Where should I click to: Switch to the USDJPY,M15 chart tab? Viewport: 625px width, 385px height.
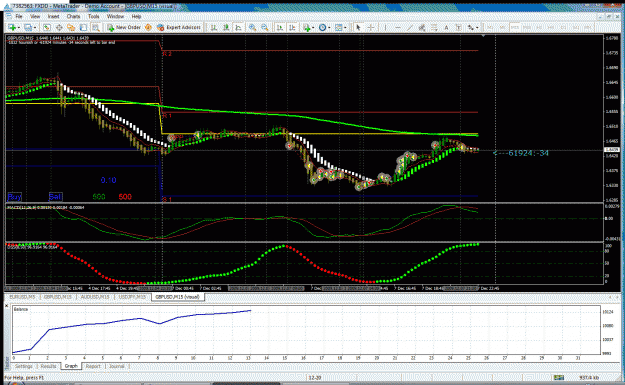[132, 297]
